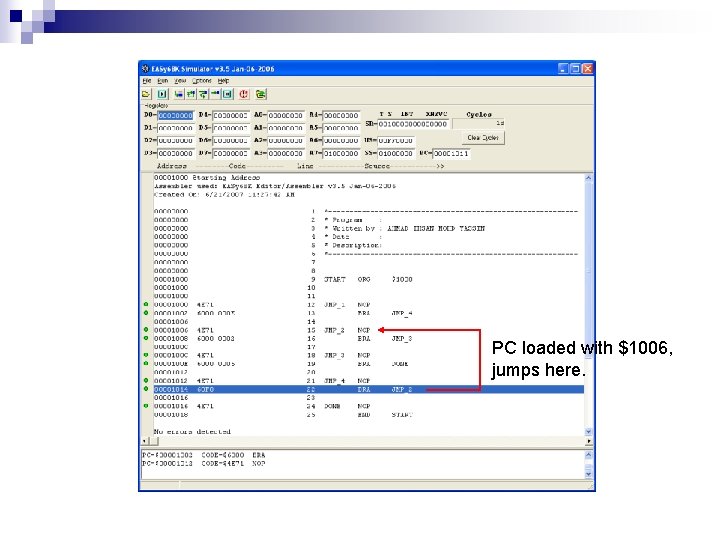
Task: Toggle breakpoint on address 00001006 JMP_2 NOP line
Action: point(146,329)
